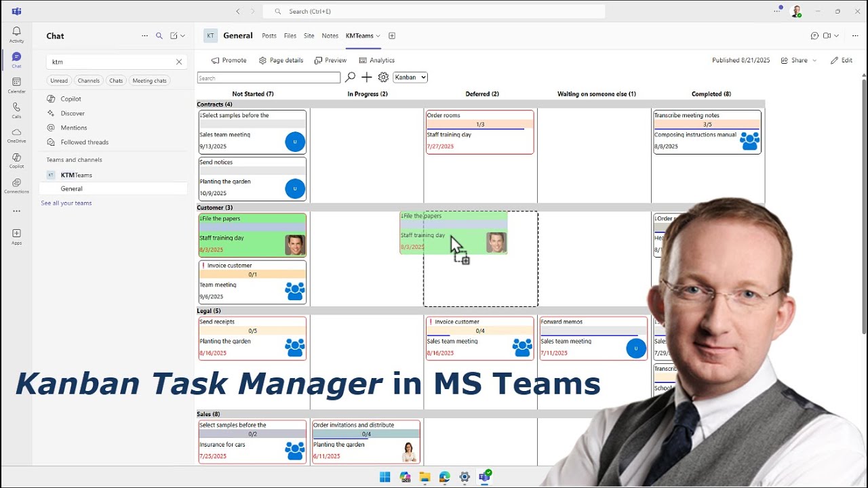This screenshot has width=868, height=488.
Task: Start a meeting with video camera icon
Action: (827, 36)
